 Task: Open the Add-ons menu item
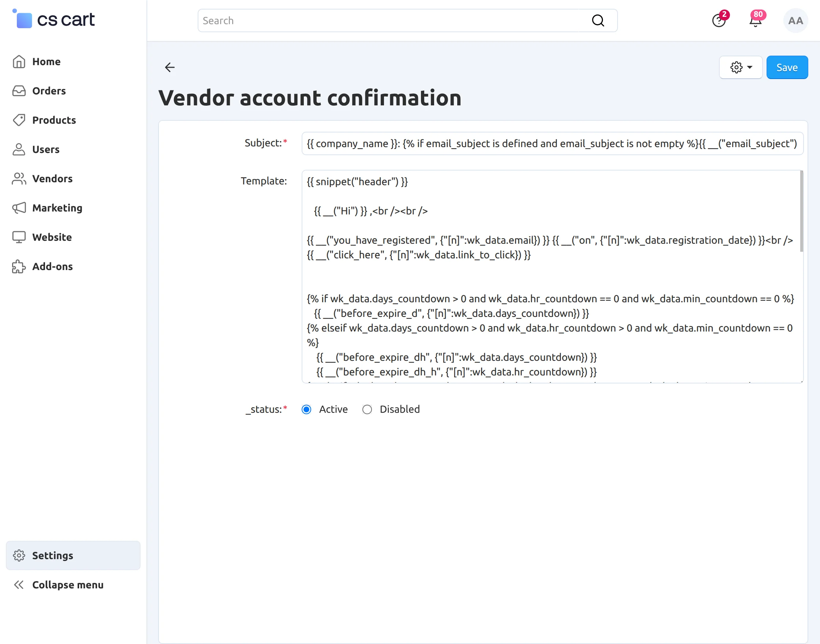73,267
